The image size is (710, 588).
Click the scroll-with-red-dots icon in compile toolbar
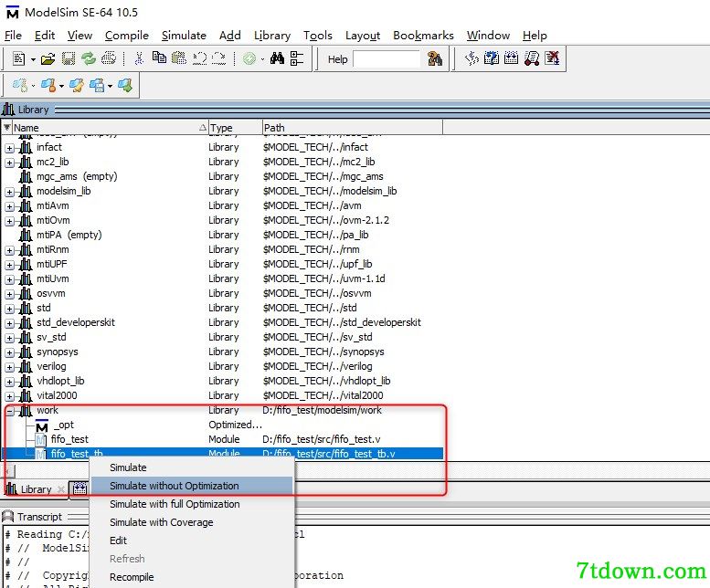532,58
